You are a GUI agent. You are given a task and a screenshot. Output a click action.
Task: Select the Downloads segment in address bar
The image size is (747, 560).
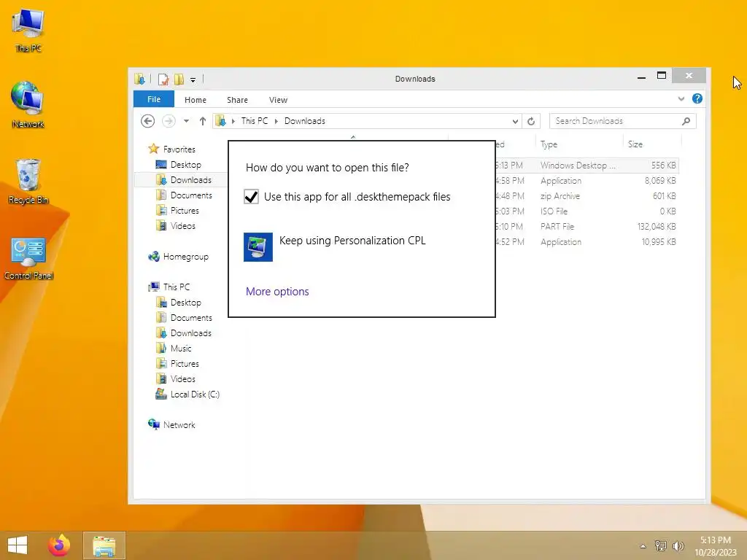click(x=305, y=121)
